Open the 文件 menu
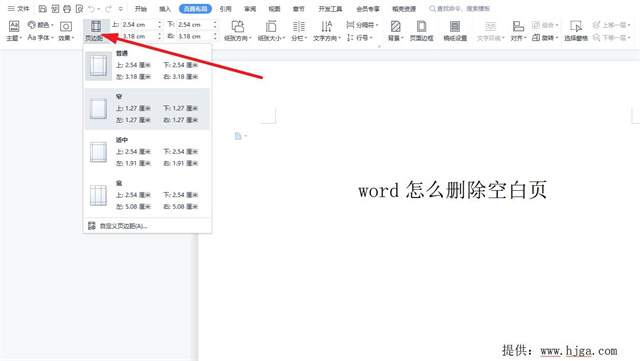The image size is (640, 361). 19,9
